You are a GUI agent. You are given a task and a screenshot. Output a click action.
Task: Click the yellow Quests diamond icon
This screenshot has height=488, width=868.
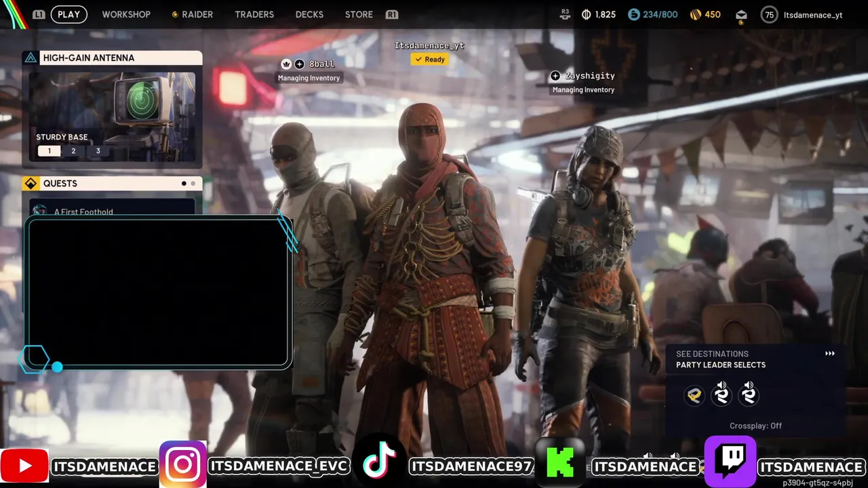31,184
